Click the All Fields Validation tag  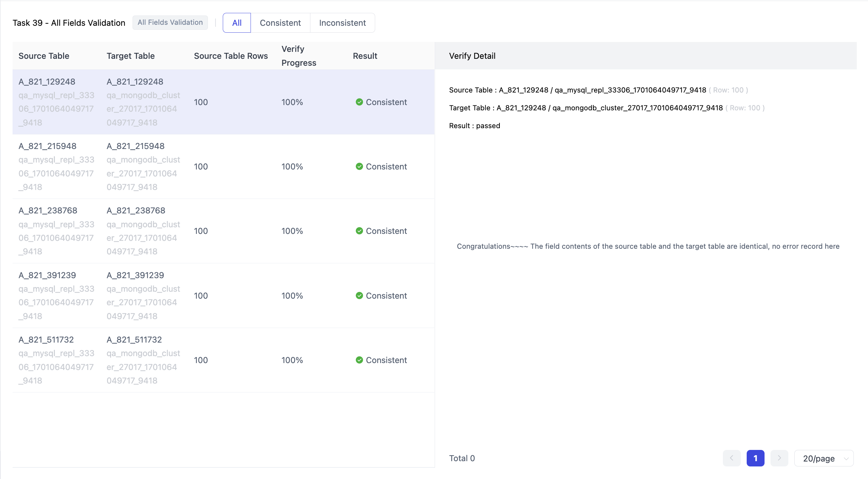pos(170,22)
